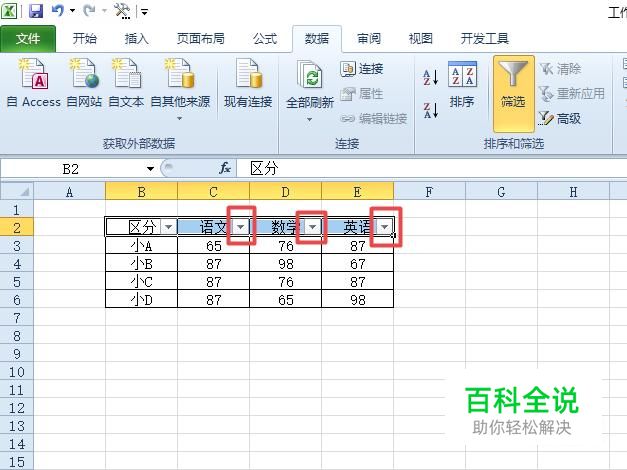Click the 编辑链接 button
The image size is (627, 470).
[373, 118]
